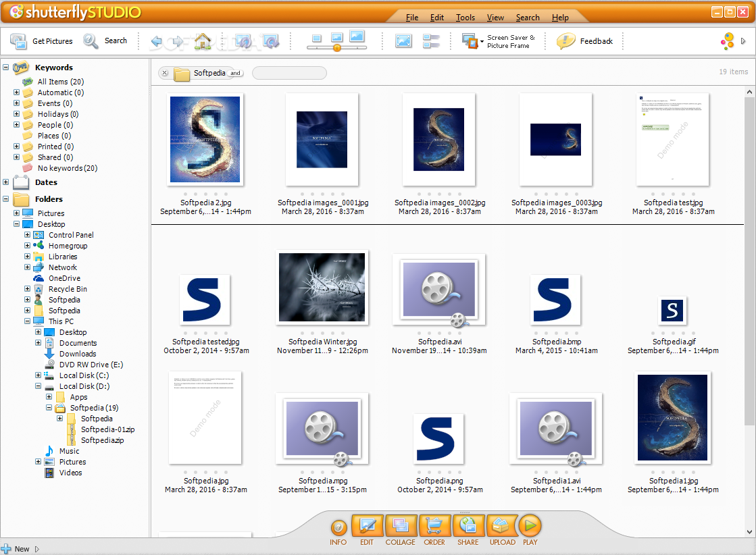Expand Local Disk (C:) node
This screenshot has height=555, width=756.
(x=38, y=375)
